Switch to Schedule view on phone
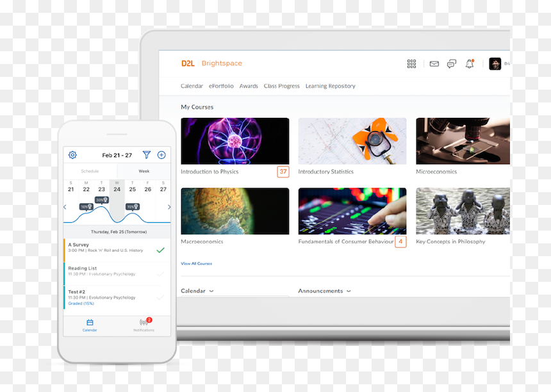The width and height of the screenshot is (551, 392). tap(90, 171)
